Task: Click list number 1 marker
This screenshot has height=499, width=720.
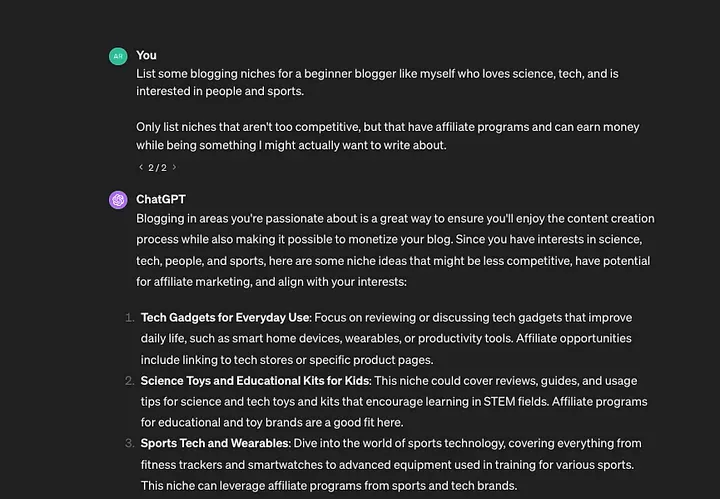Action: point(129,318)
